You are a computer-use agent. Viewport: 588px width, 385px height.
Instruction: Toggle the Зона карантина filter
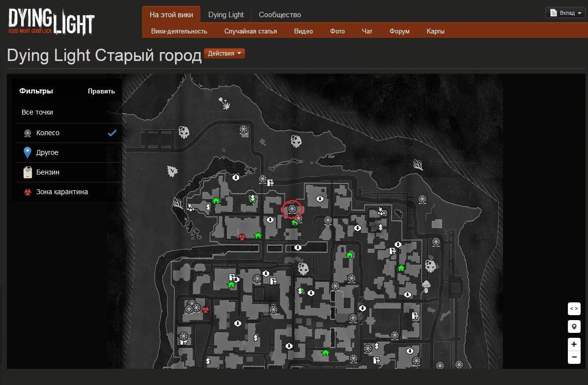click(69, 192)
